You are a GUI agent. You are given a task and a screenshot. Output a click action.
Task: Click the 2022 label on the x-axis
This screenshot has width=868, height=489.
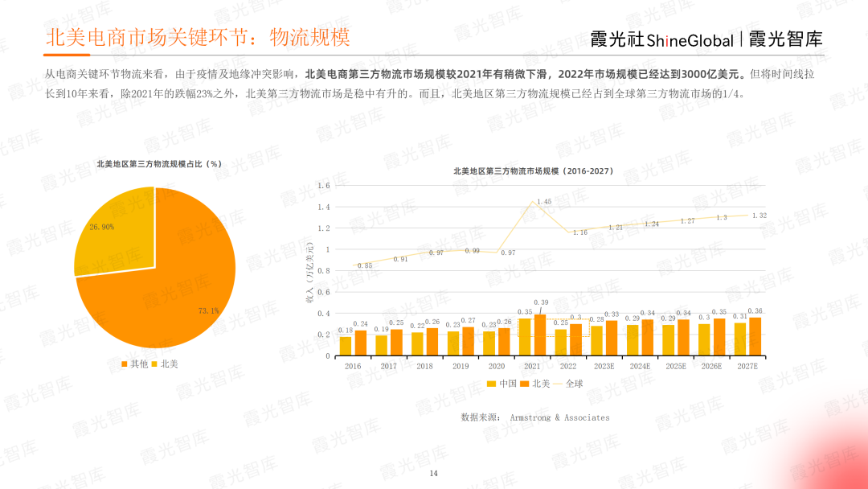[x=569, y=365]
